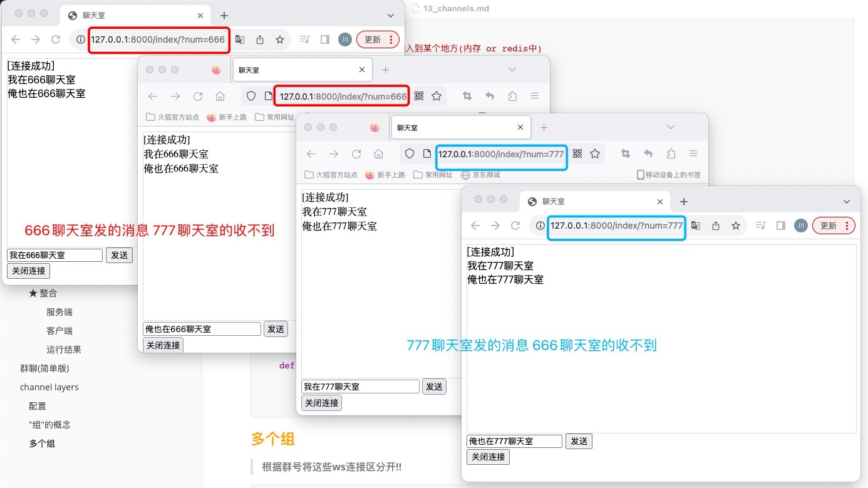Switch to the 13_channels.md tab
The image size is (868, 488).
click(x=455, y=9)
